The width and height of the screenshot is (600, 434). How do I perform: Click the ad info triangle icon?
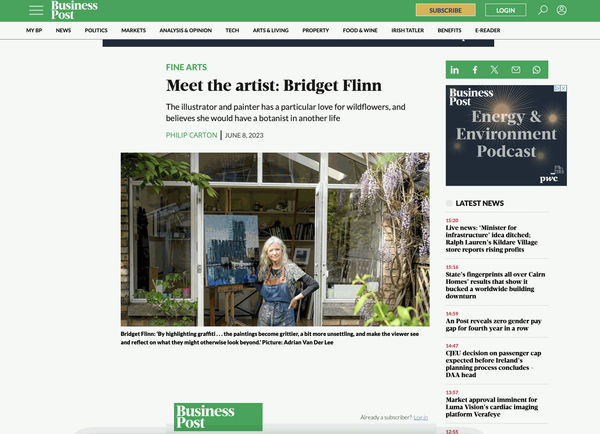pyautogui.click(x=558, y=88)
